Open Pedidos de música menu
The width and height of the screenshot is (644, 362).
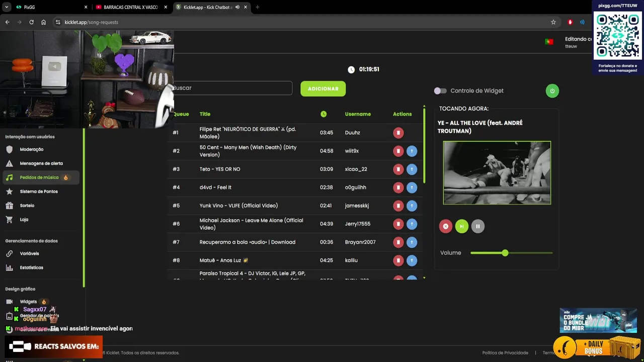point(41,177)
